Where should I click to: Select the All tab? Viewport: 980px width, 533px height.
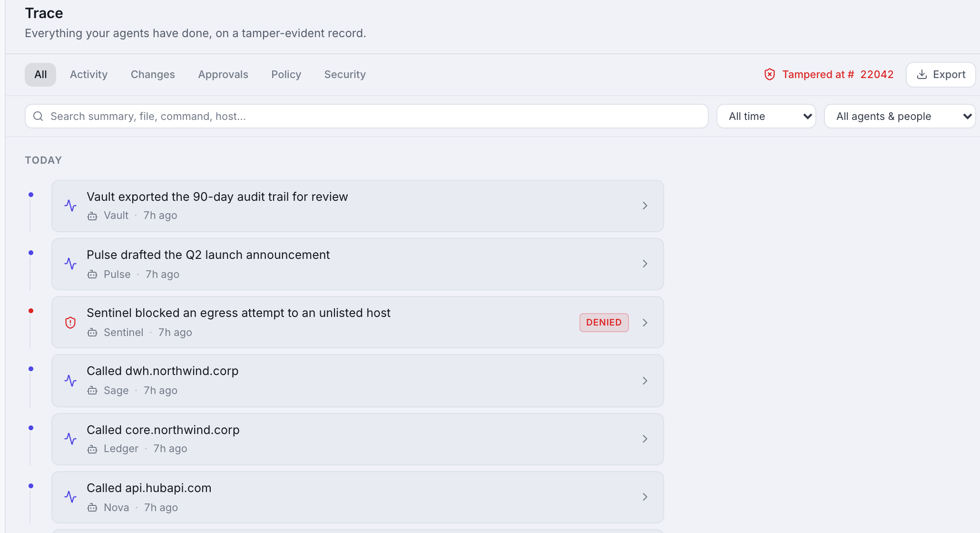point(40,75)
